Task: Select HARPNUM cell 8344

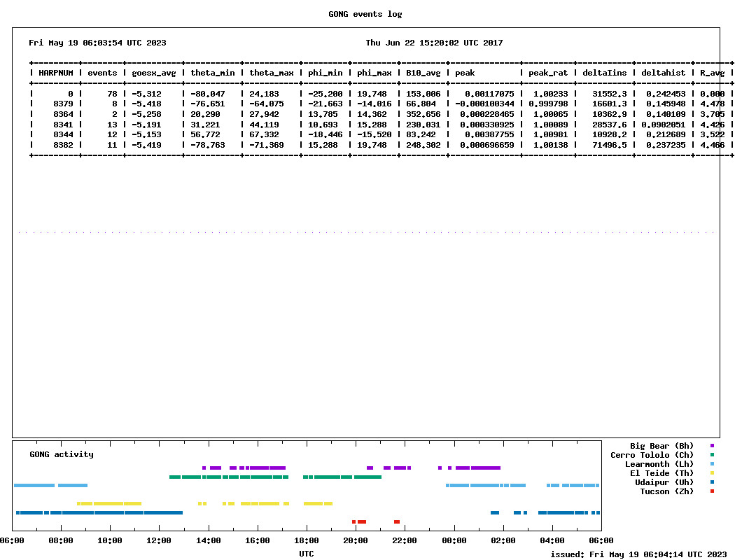Action: coord(63,134)
